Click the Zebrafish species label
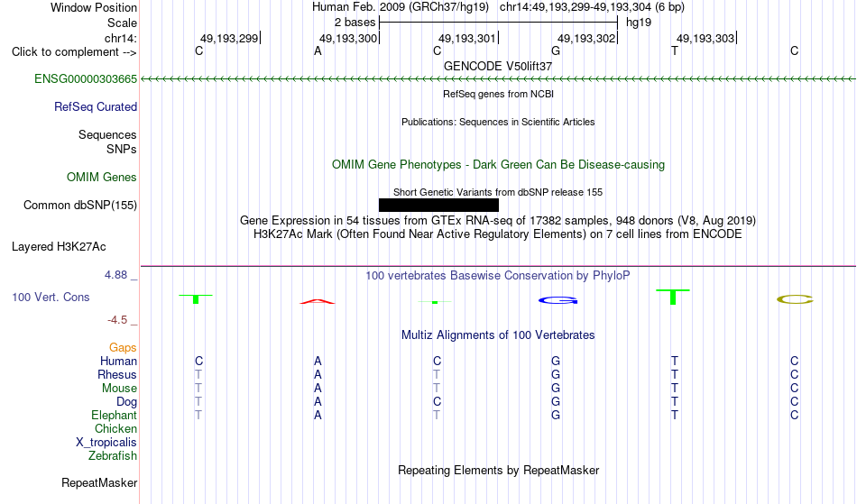 pyautogui.click(x=113, y=456)
